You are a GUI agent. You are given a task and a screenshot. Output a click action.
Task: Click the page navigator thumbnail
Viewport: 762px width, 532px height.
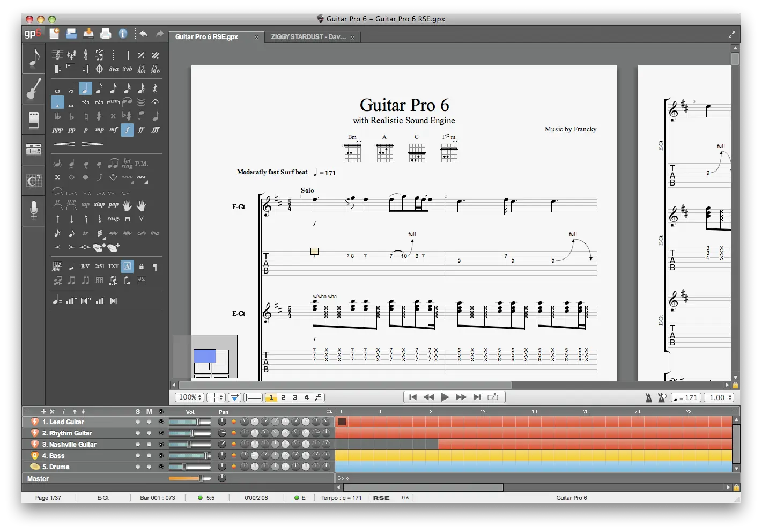[x=205, y=357]
